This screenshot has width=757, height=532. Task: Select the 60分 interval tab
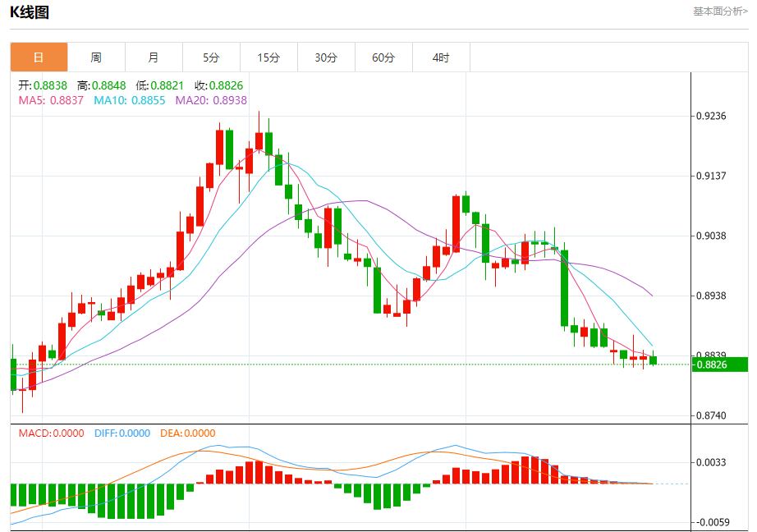pyautogui.click(x=383, y=57)
